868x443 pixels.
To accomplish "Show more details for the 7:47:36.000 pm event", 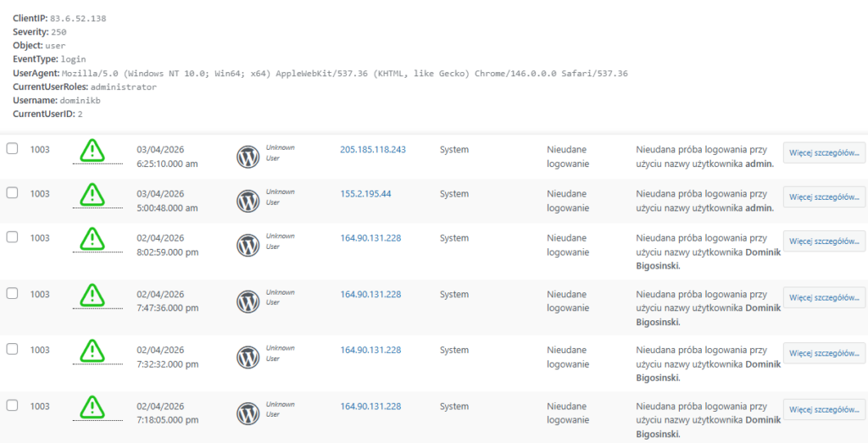I will click(824, 297).
